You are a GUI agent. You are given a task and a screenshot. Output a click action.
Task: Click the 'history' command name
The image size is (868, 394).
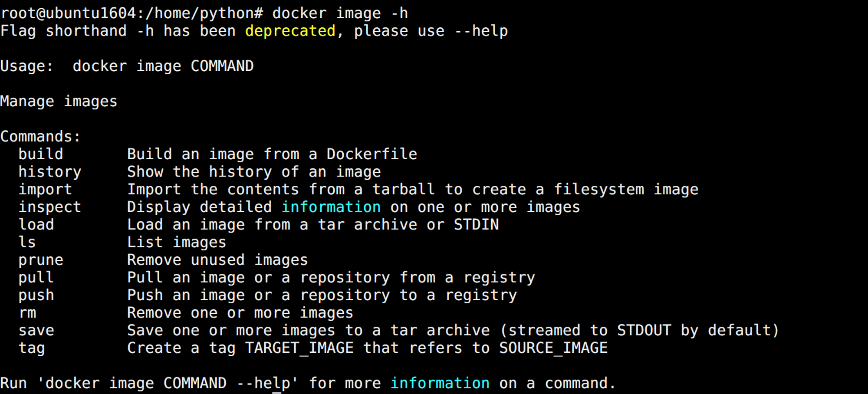(50, 172)
